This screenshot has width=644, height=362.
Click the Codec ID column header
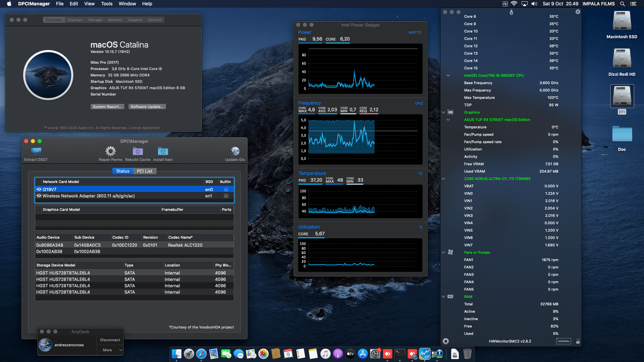coord(126,237)
